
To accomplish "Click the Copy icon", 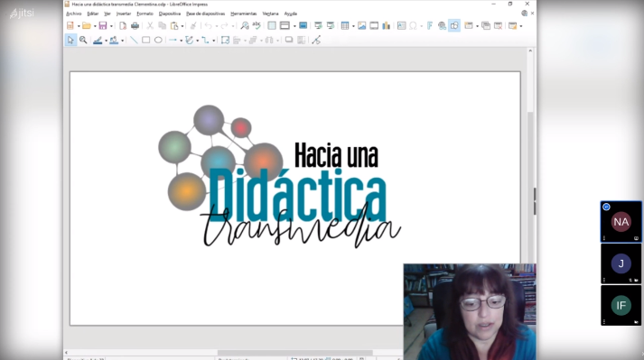I will coord(163,26).
